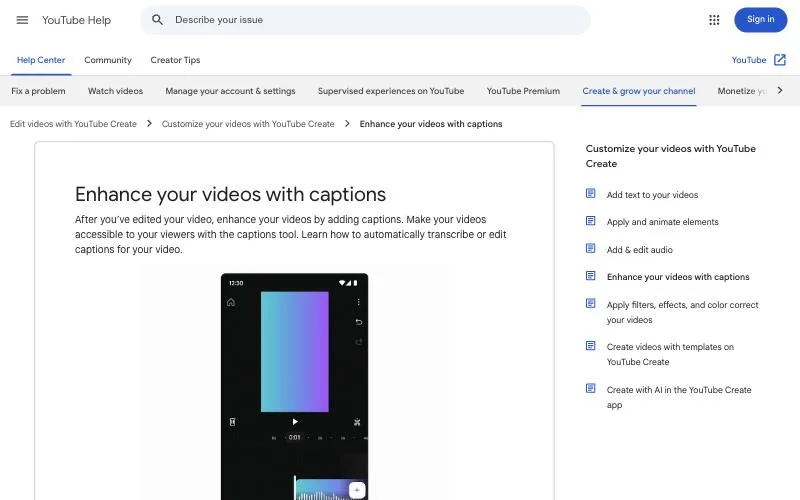Viewport: 800px width, 500px height.
Task: Open Create videos with templates article
Action: 670,354
